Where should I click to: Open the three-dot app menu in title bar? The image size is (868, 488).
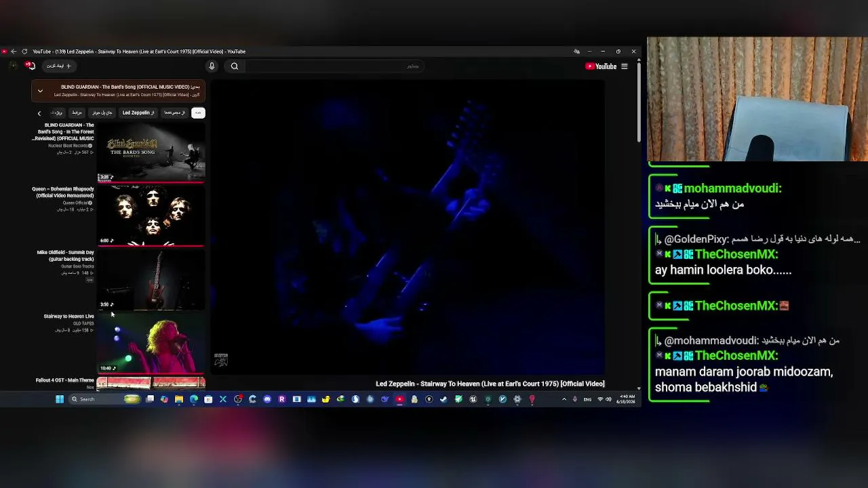(589, 52)
